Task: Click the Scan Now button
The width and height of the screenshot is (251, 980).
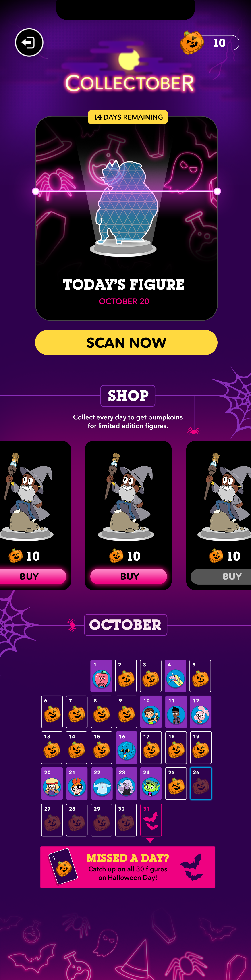Action: tap(126, 342)
